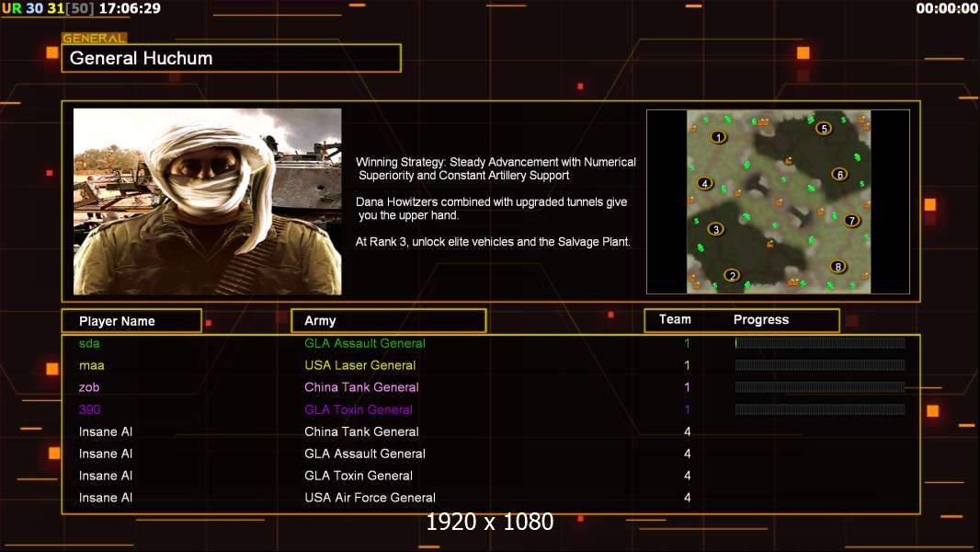
Task: Click the Team column header
Action: (x=675, y=319)
